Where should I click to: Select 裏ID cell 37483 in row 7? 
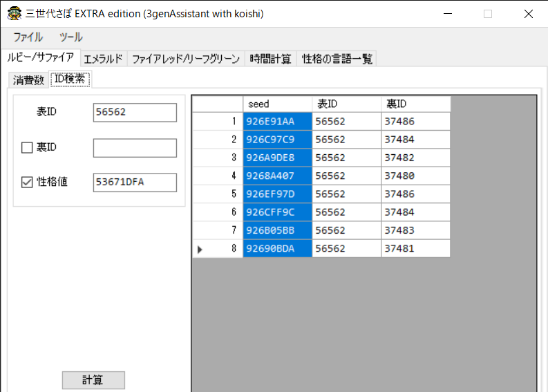tap(415, 230)
